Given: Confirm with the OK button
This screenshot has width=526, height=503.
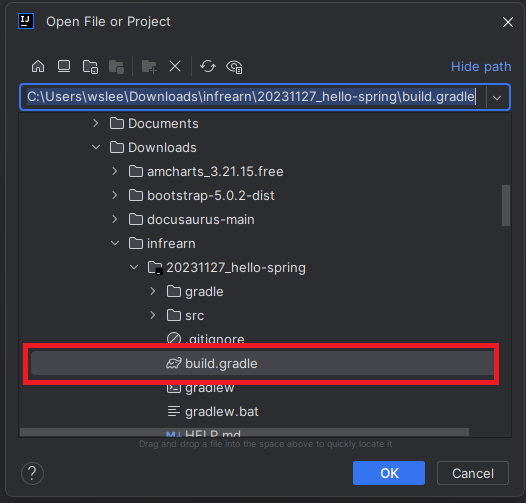Looking at the screenshot, I should (x=389, y=473).
